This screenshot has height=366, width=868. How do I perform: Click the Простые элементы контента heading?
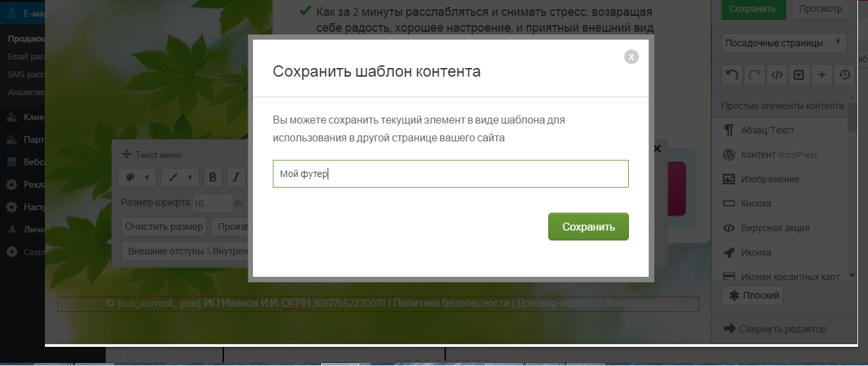[x=783, y=106]
